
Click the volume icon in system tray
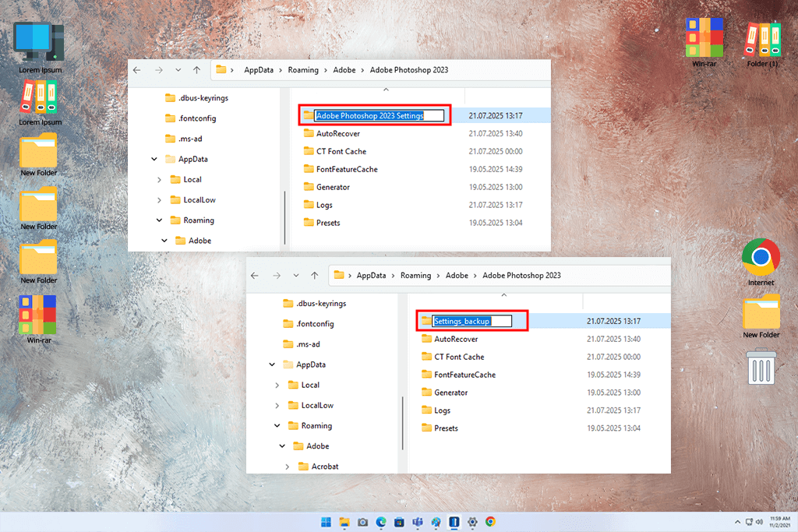point(759,522)
